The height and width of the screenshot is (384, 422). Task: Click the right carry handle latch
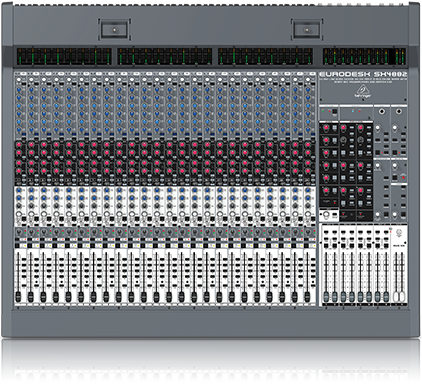click(x=307, y=30)
